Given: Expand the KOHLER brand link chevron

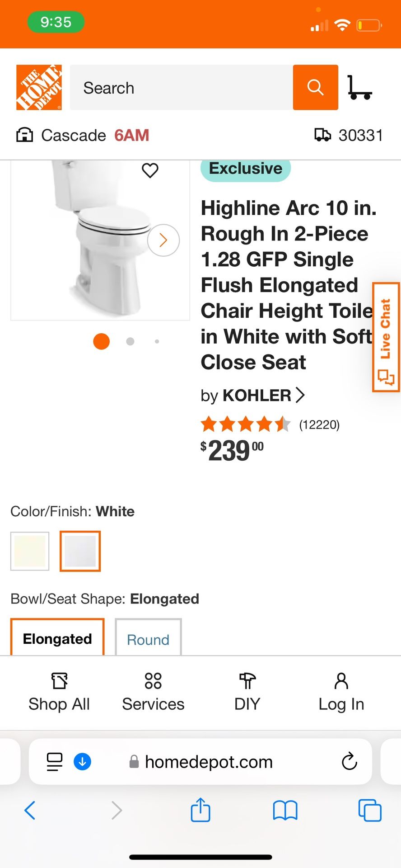Looking at the screenshot, I should (x=300, y=395).
